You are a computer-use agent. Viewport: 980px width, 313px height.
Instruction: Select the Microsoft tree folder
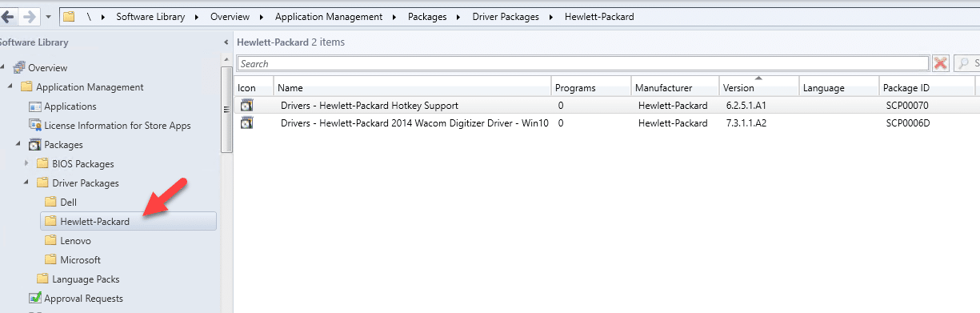click(80, 260)
